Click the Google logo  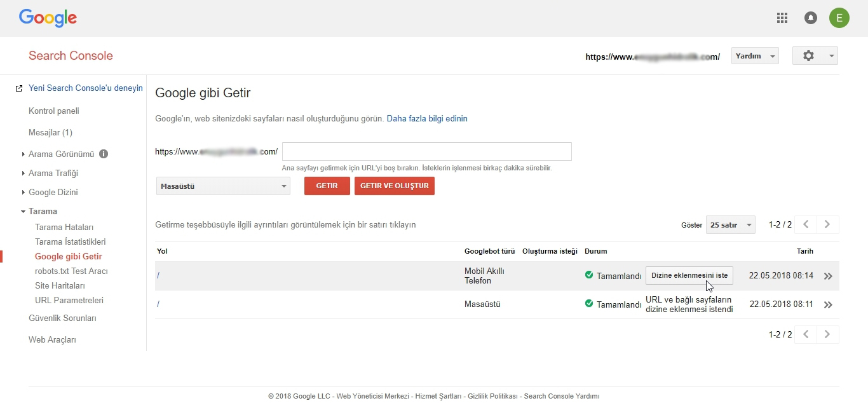pyautogui.click(x=48, y=18)
